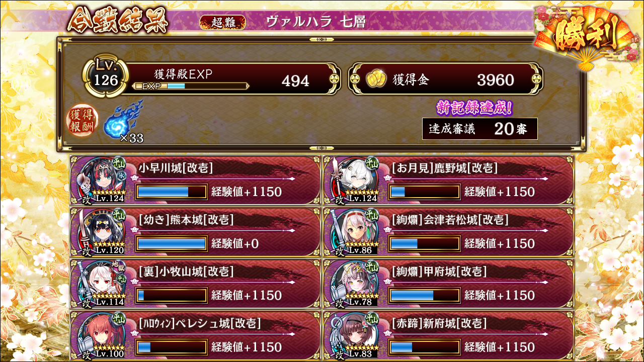Choose [ハロウィン]ペレシュ城[改壱] portrait
The width and height of the screenshot is (644, 362).
(101, 335)
